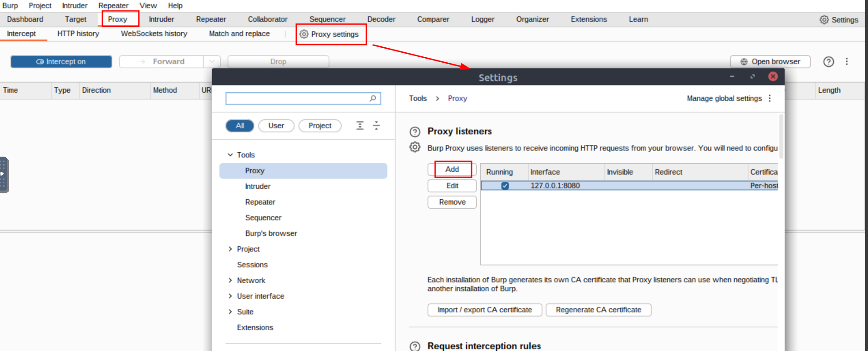
Task: Click the Remove listener button
Action: click(x=452, y=202)
